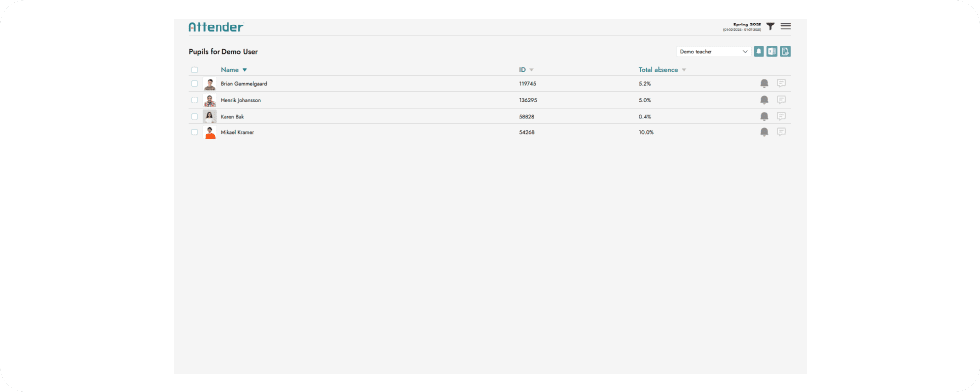
Task: Open comment icon for Mikael Kramer
Action: [x=781, y=132]
